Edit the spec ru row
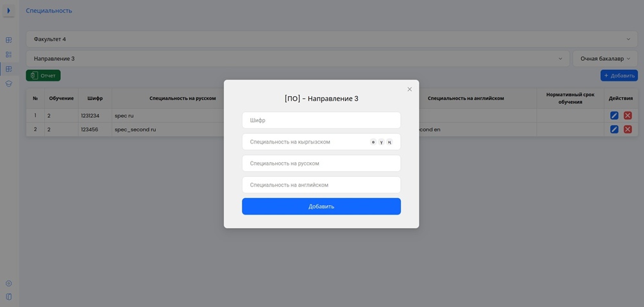 coord(614,116)
